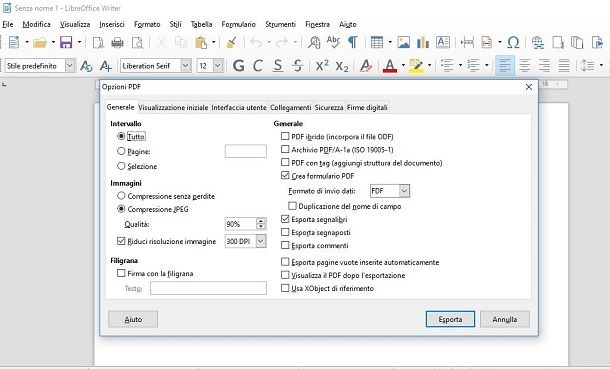Choose Compressione senza perdite option
Image resolution: width=610 pixels, height=369 pixels.
point(121,196)
